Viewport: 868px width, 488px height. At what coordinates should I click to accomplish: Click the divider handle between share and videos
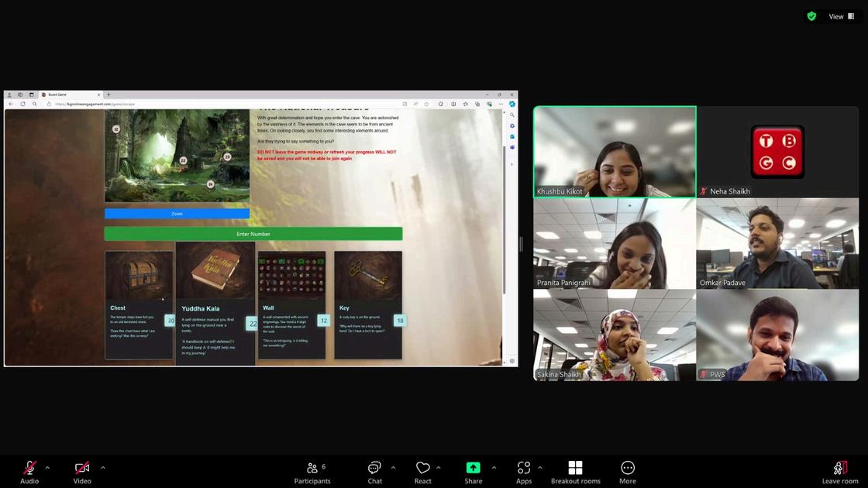pyautogui.click(x=521, y=243)
